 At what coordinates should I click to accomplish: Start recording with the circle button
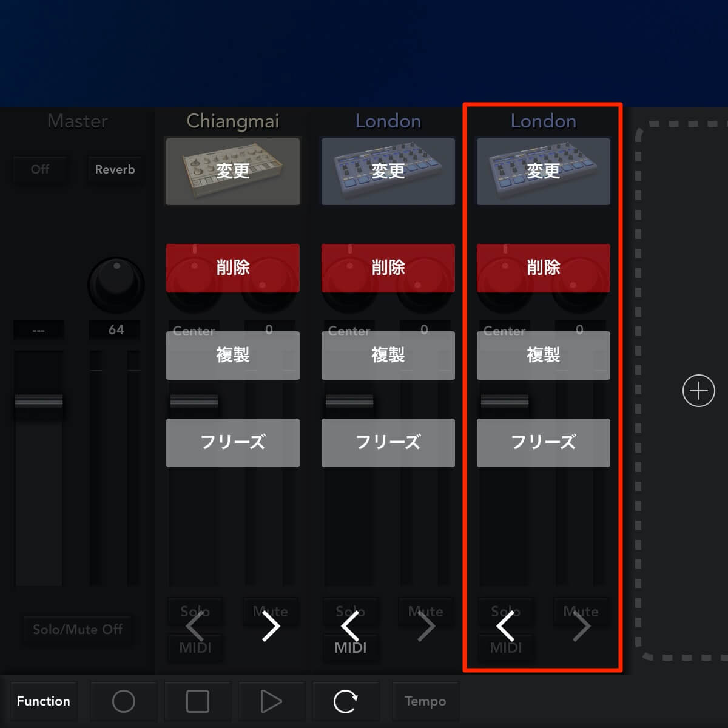tap(124, 701)
